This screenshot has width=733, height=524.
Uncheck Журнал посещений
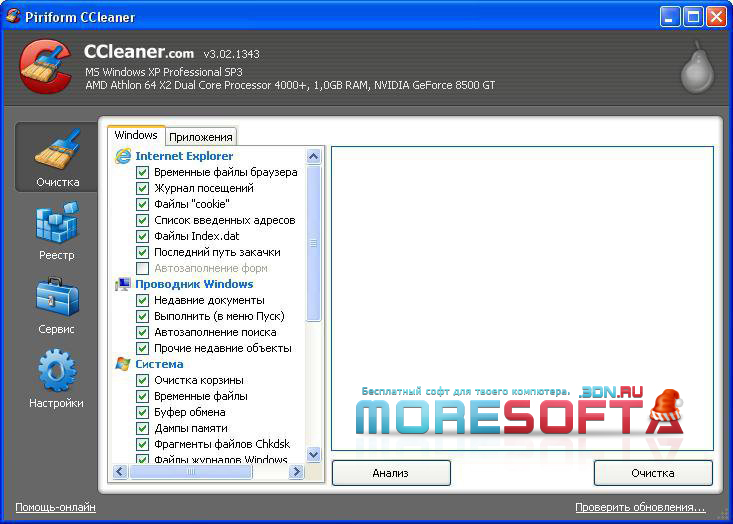click(x=143, y=188)
